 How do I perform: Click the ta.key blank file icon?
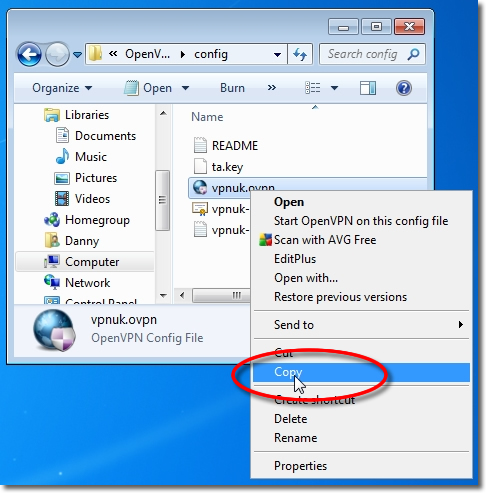pyautogui.click(x=200, y=167)
